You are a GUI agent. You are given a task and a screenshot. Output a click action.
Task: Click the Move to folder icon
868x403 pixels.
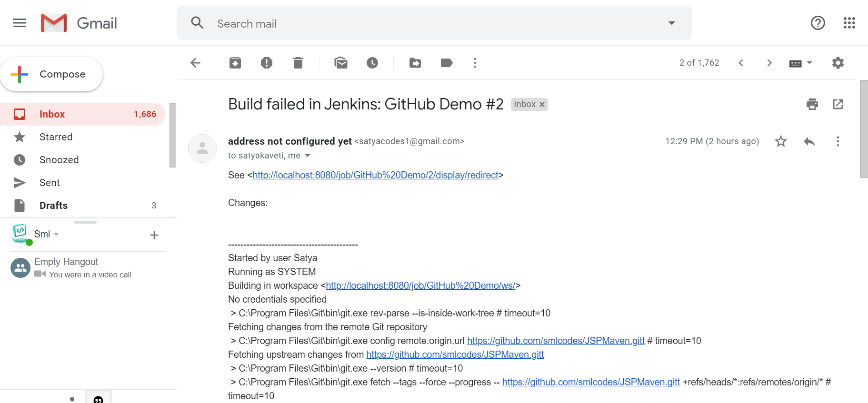pos(415,63)
